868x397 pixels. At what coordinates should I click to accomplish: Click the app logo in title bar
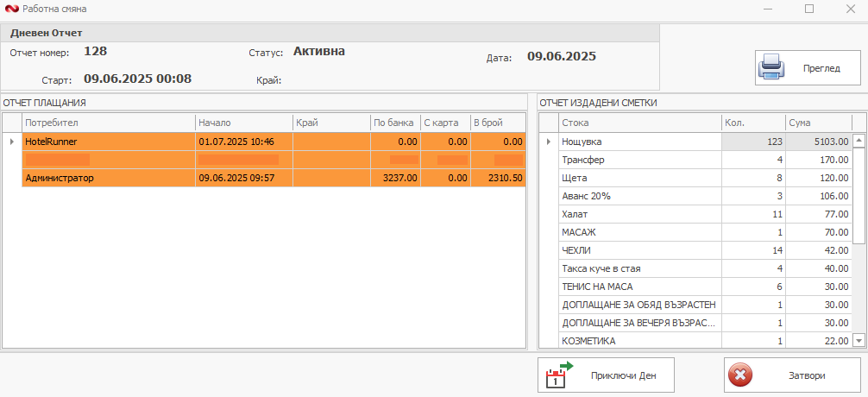coord(10,9)
